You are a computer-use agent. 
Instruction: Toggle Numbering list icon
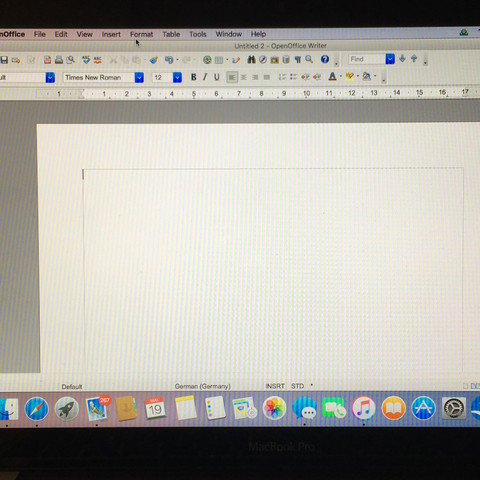pyautogui.click(x=282, y=77)
